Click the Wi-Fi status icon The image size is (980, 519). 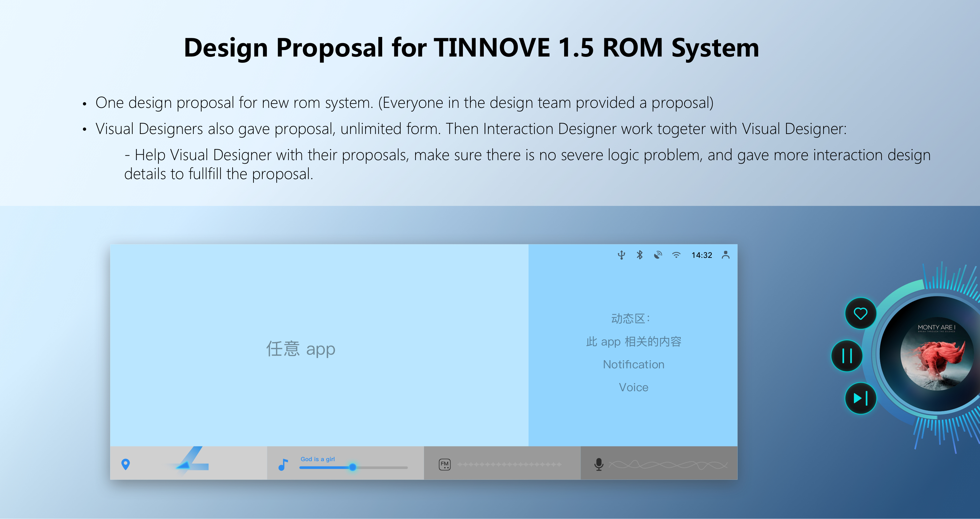676,255
